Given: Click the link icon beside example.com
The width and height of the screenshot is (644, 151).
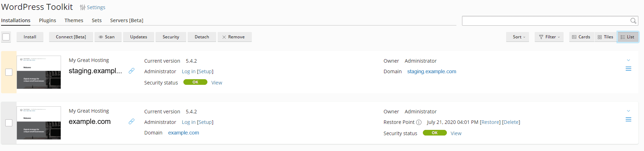Looking at the screenshot, I should pyautogui.click(x=132, y=121).
